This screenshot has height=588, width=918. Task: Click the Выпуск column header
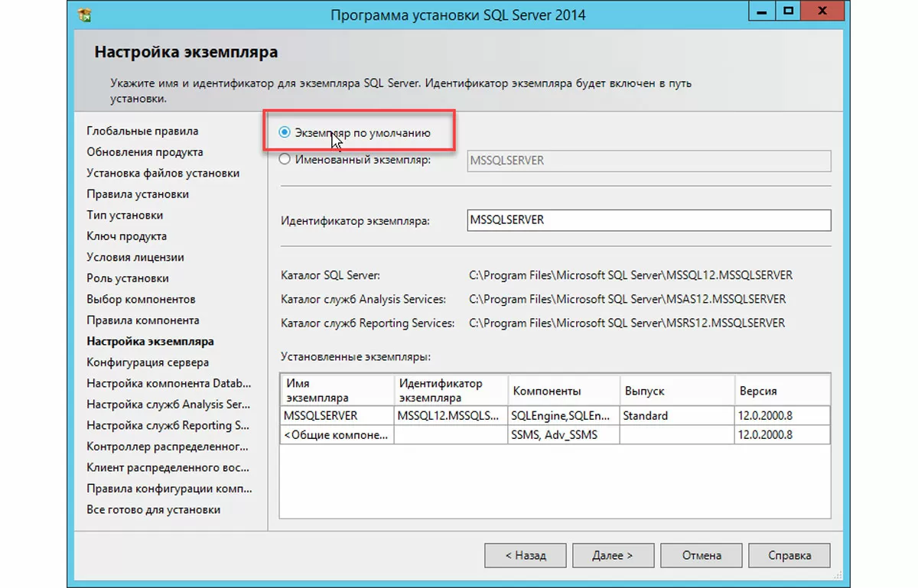coord(677,390)
